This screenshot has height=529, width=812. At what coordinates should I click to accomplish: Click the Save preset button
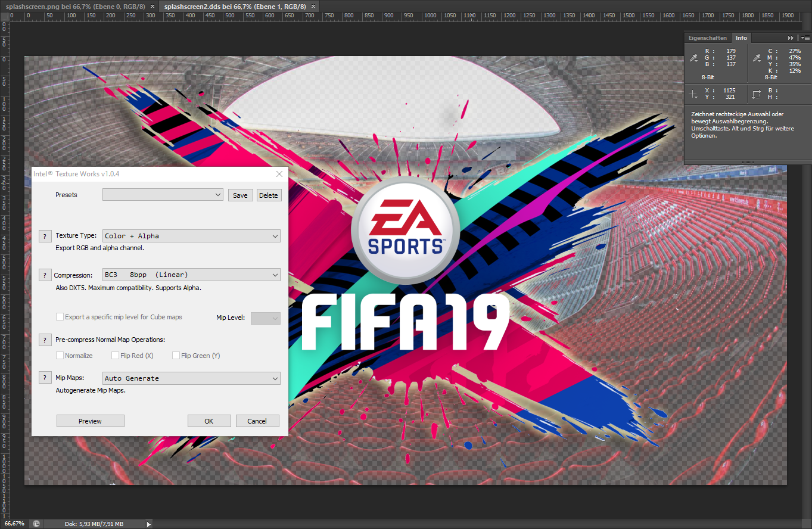(x=240, y=195)
